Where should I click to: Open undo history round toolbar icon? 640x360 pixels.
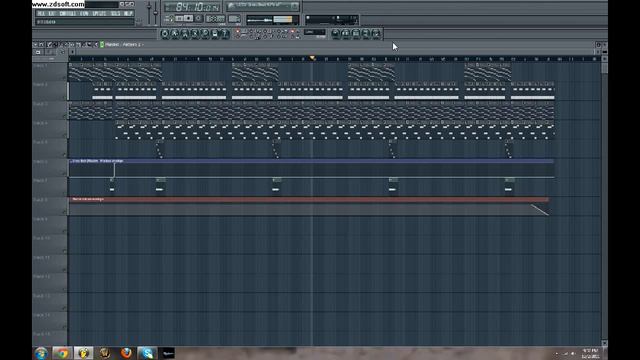point(336,33)
